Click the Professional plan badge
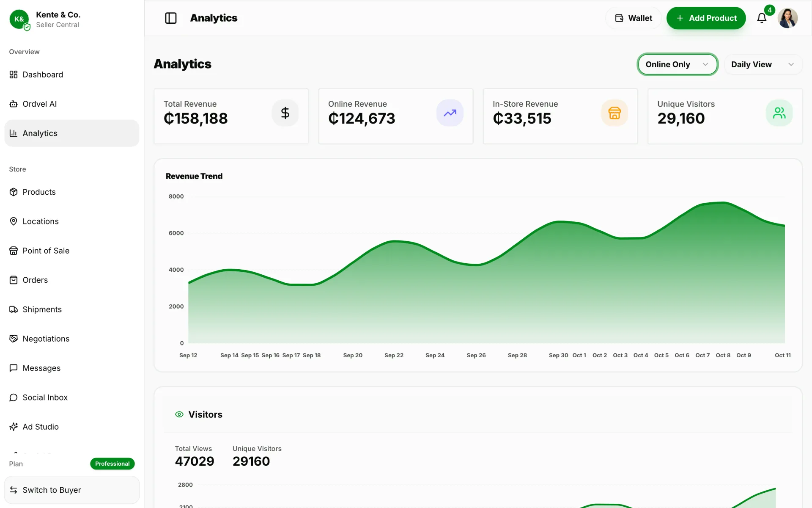 tap(112, 464)
